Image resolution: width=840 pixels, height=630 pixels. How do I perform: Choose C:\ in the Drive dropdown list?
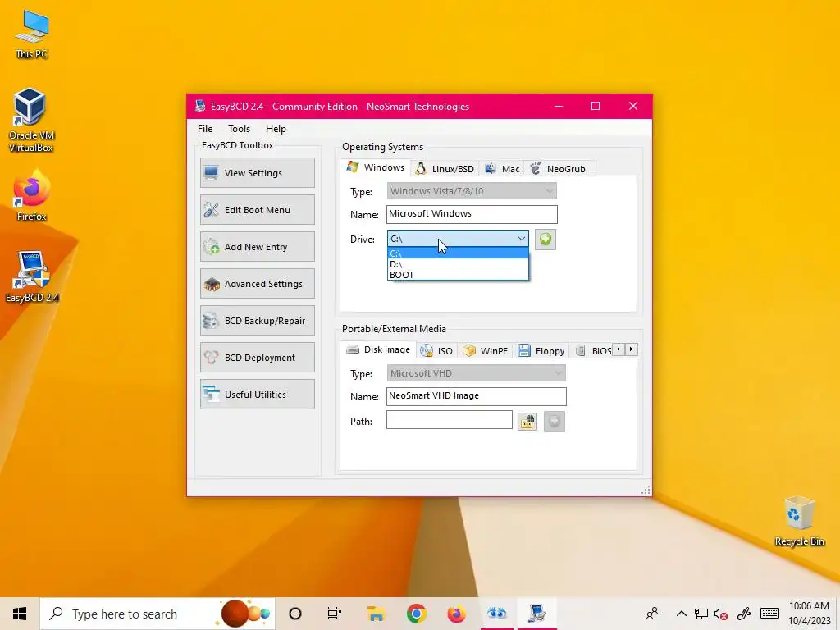point(458,253)
